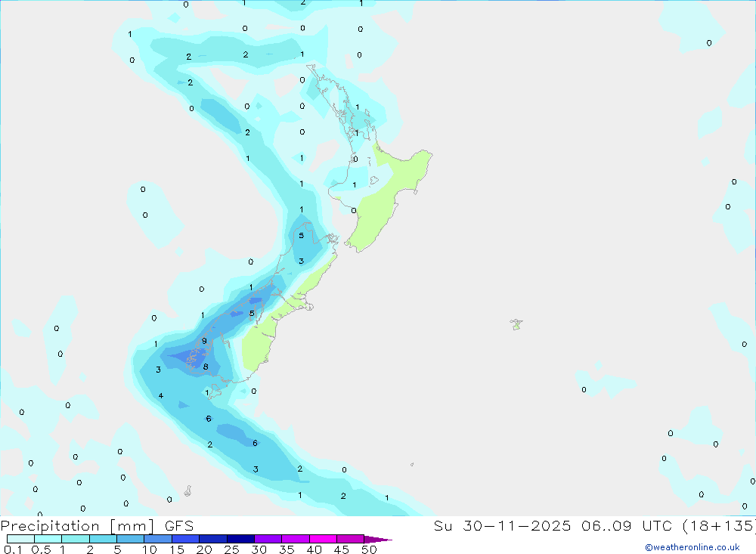
Task: Select the 25–30 mm navy legend swatch
Action: [x=240, y=539]
